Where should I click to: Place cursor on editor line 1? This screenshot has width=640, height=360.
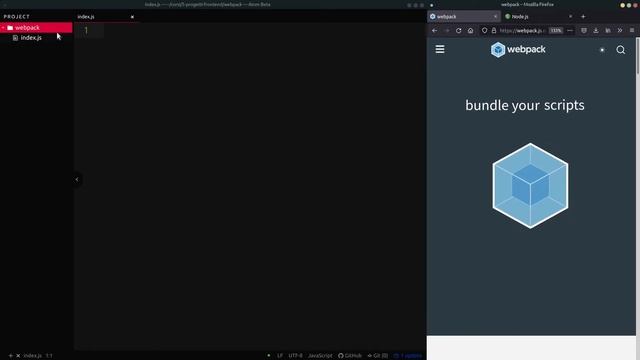coord(86,31)
